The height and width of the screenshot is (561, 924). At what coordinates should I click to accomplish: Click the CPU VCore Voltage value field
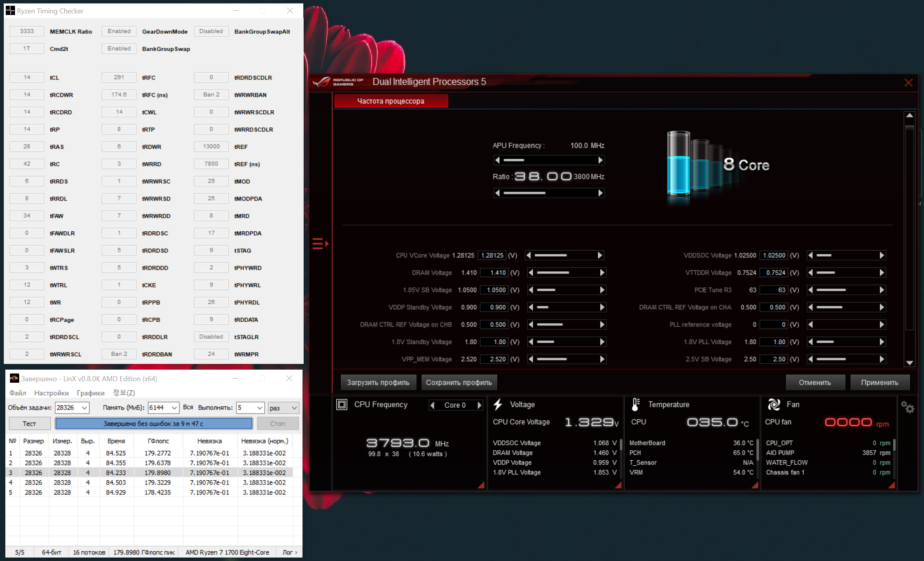(492, 255)
